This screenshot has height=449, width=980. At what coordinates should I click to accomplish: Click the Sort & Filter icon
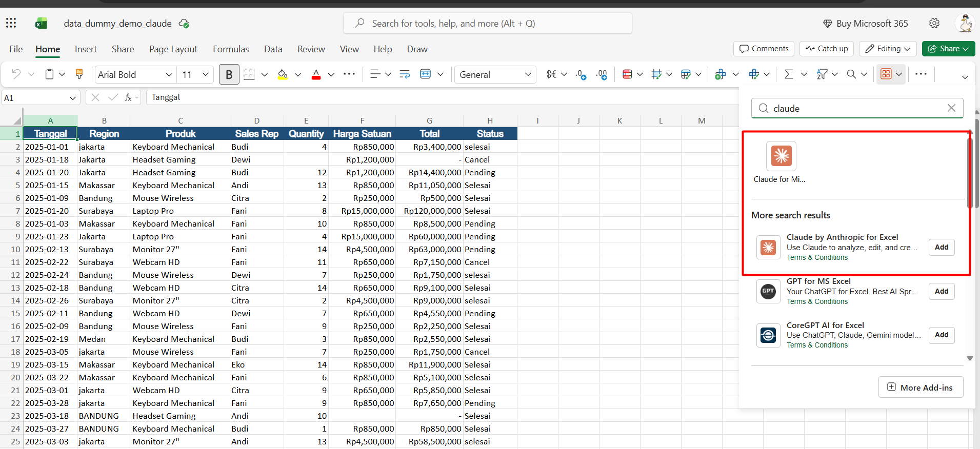click(822, 74)
